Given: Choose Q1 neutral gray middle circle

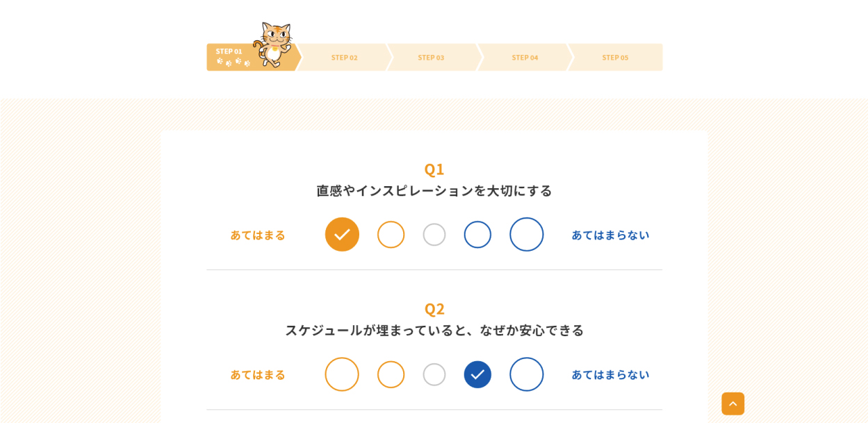Looking at the screenshot, I should click(x=434, y=235).
